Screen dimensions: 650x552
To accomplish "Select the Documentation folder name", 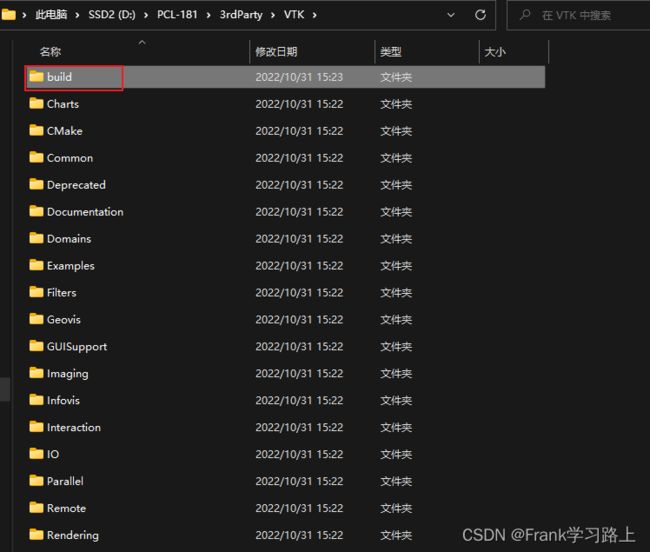I will (85, 212).
